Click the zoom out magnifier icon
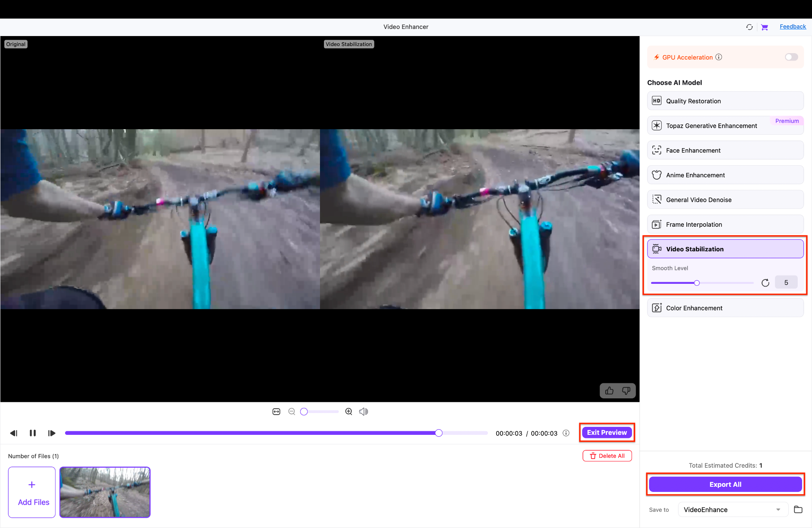 pos(291,411)
